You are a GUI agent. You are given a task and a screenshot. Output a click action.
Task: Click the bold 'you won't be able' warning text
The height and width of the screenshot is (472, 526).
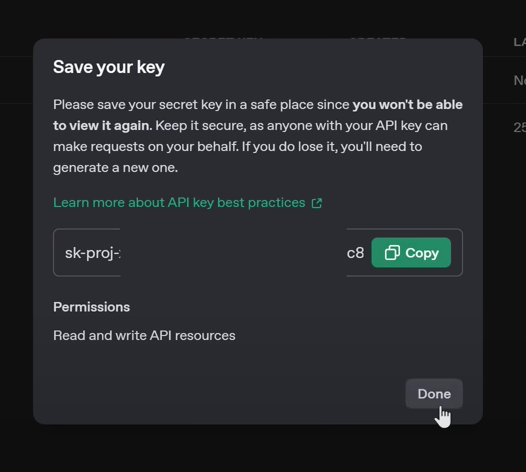coord(408,105)
